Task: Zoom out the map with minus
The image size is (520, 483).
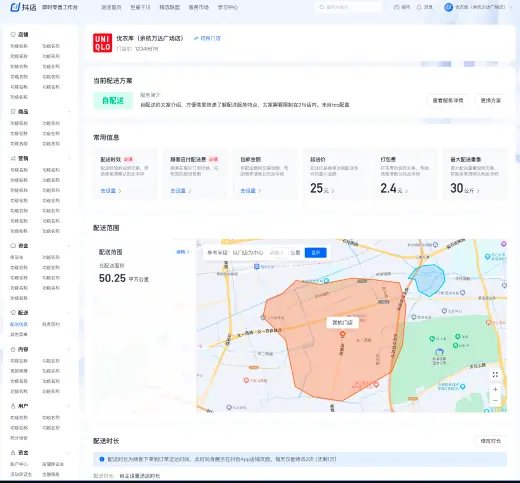Action: point(495,400)
